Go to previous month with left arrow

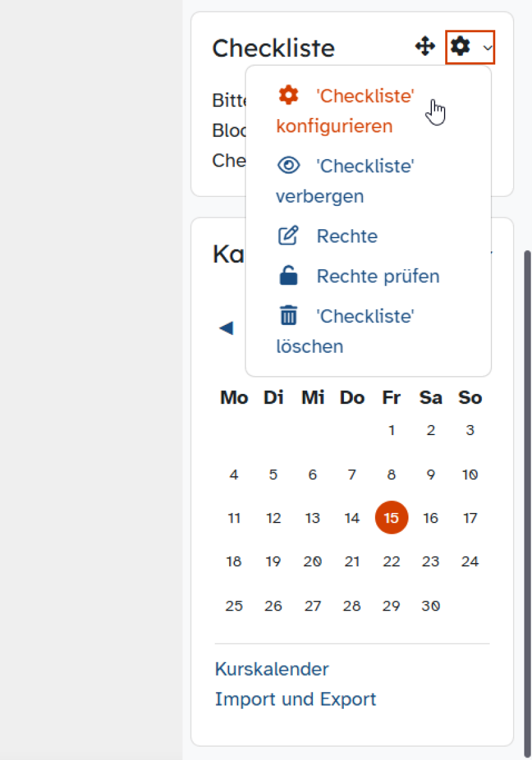coord(226,327)
